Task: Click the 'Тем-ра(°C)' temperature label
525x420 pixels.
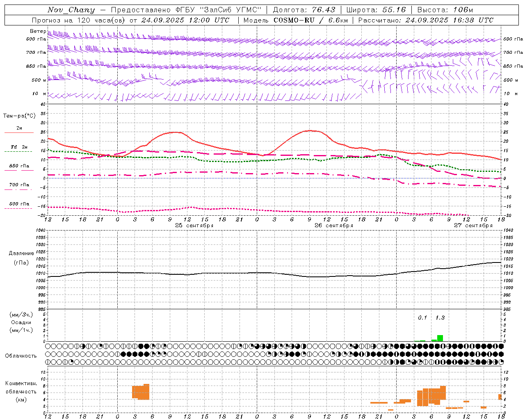Action: [19, 116]
